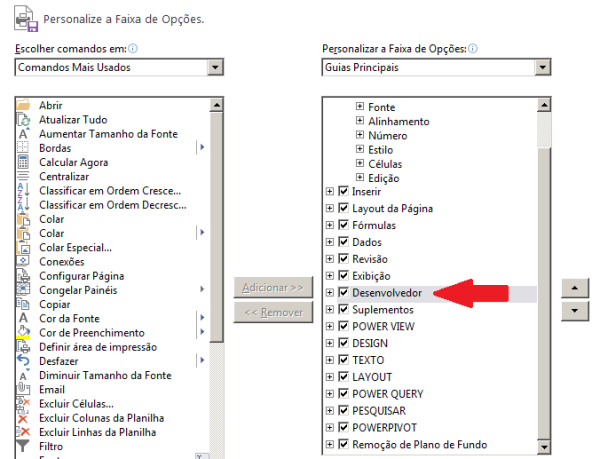Click the Cor da Fonte icon
The height and width of the screenshot is (459, 600).
[x=23, y=318]
